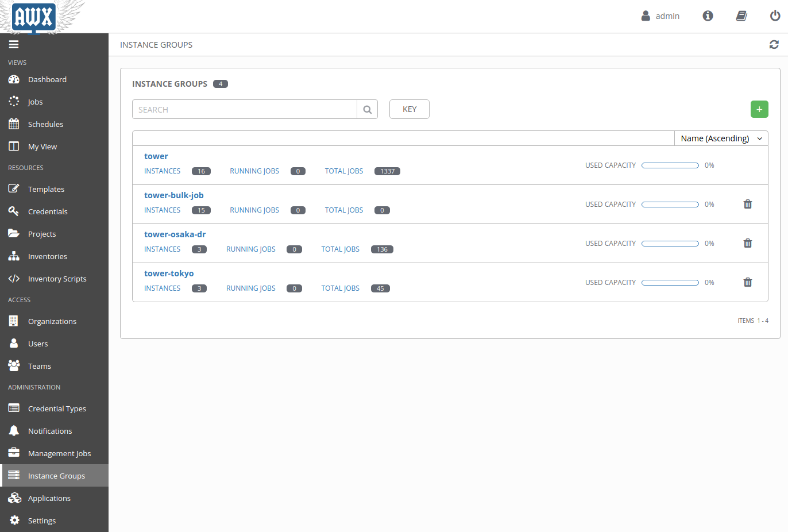The image size is (788, 532).
Task: Open the About info icon
Action: 708,16
